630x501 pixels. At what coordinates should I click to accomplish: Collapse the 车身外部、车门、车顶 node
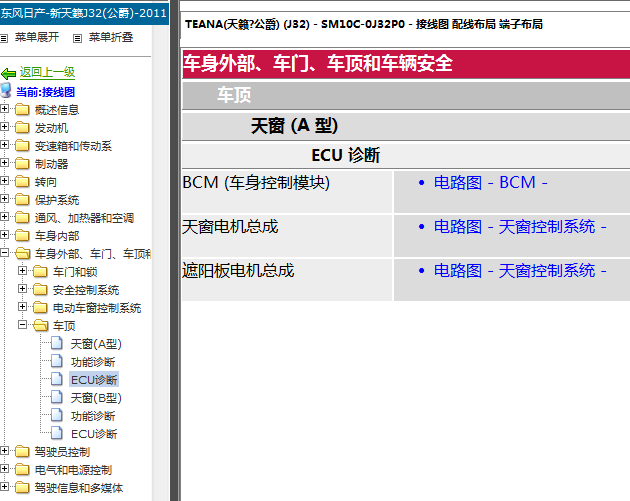[x=4, y=253]
